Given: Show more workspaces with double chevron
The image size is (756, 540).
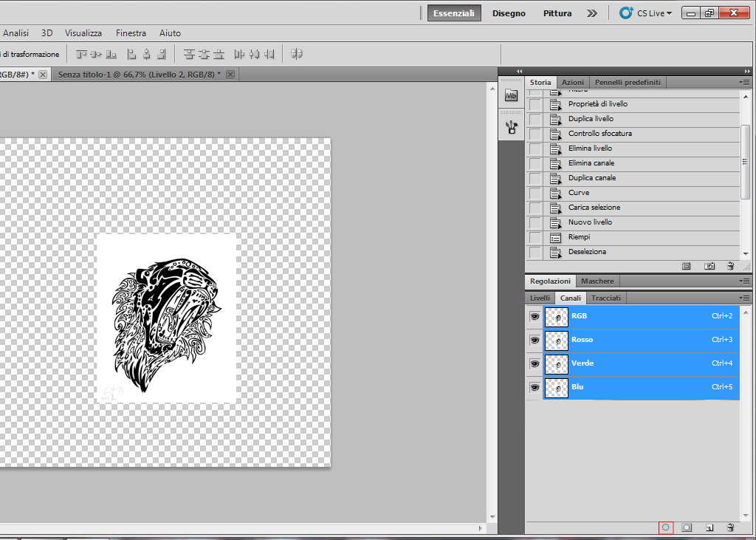Looking at the screenshot, I should tap(591, 13).
